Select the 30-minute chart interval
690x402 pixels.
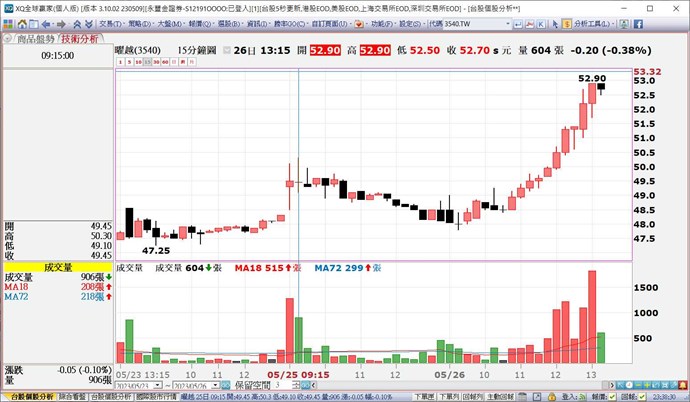[x=156, y=62]
